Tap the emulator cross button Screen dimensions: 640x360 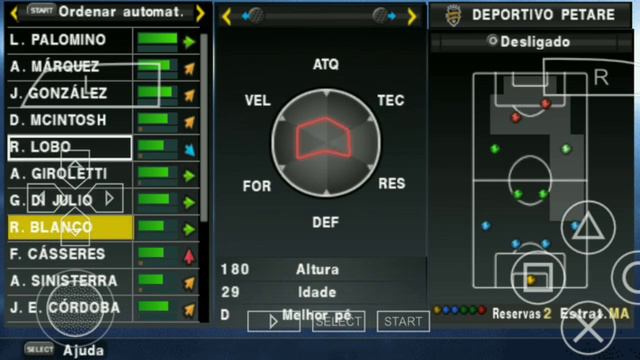tap(588, 328)
